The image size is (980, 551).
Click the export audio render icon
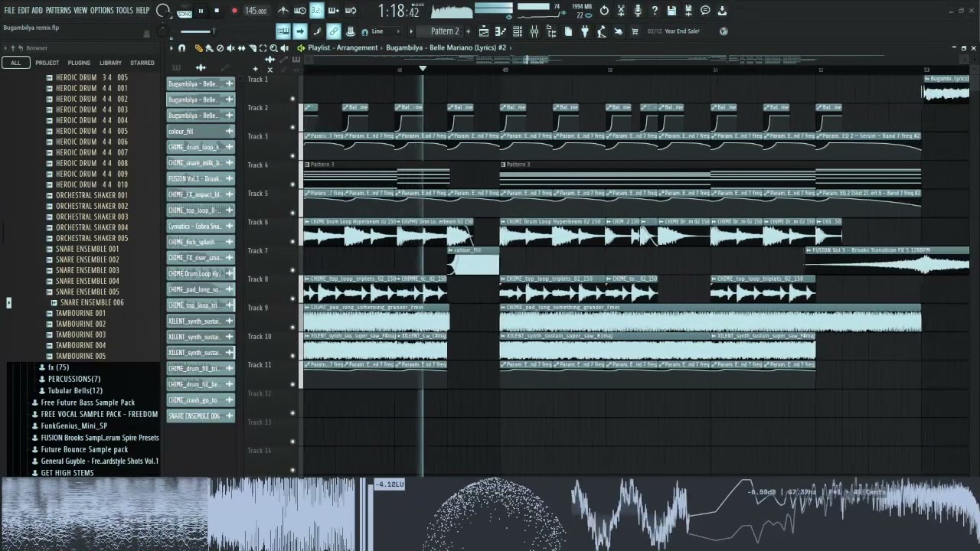pos(688,11)
